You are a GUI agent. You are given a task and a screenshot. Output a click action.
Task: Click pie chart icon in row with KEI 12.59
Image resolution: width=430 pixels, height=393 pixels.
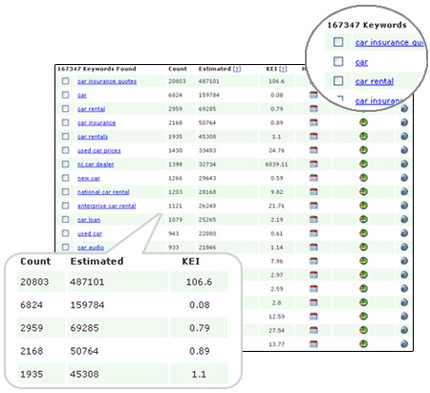coord(363,316)
